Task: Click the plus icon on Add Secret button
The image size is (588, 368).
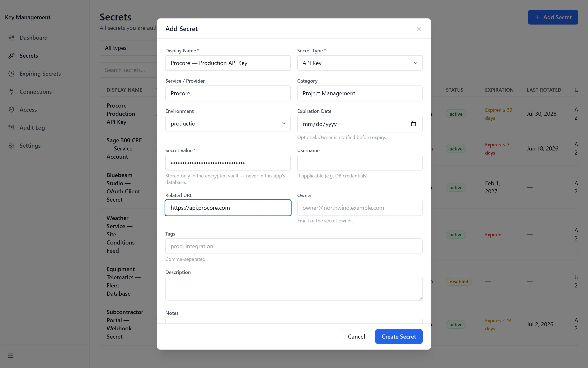Action: pyautogui.click(x=538, y=17)
